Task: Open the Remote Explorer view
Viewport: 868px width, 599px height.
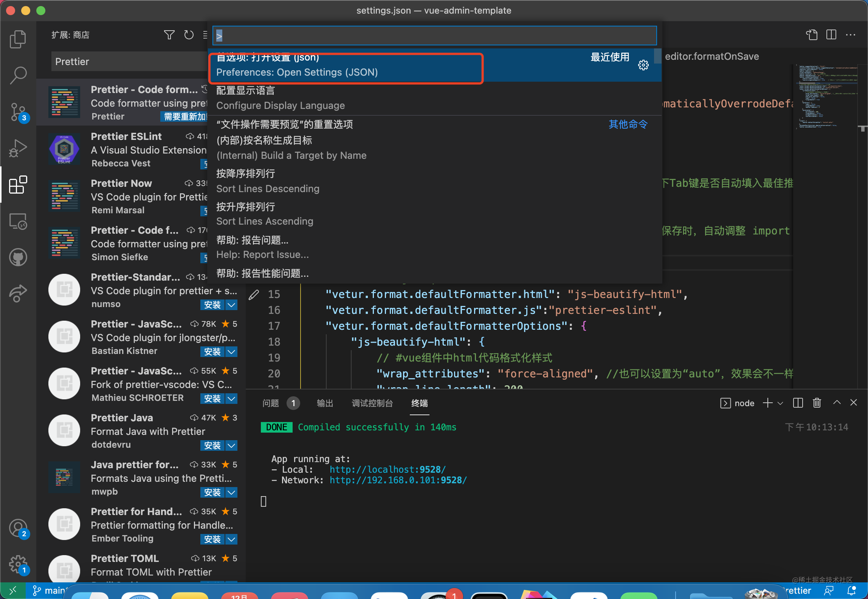Action: pyautogui.click(x=18, y=222)
